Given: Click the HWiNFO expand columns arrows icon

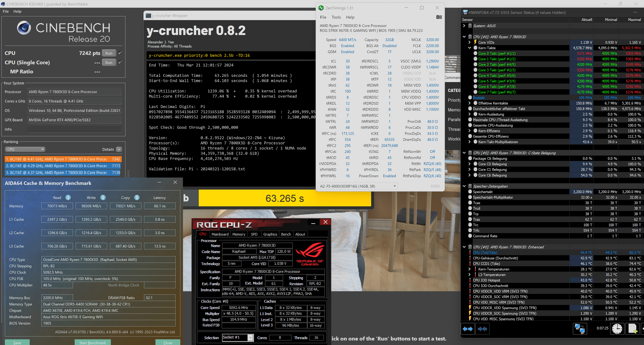Looking at the screenshot, I should 468,329.
